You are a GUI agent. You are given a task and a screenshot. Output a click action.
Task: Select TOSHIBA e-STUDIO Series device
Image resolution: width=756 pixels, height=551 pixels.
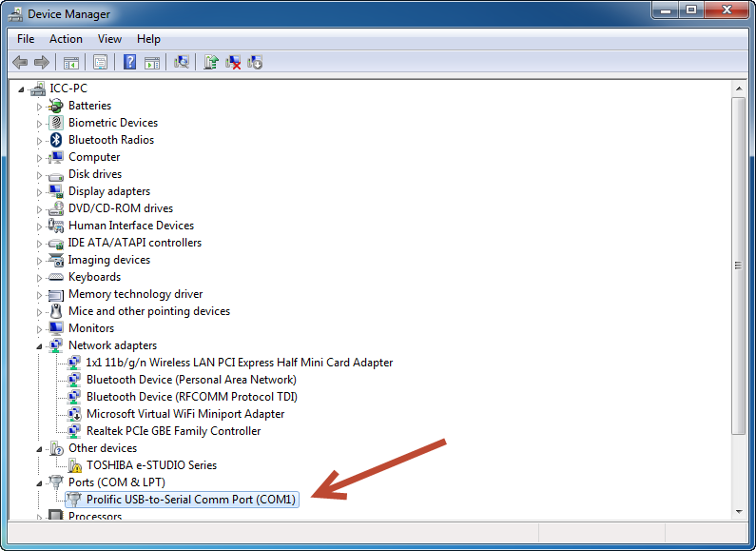click(151, 465)
